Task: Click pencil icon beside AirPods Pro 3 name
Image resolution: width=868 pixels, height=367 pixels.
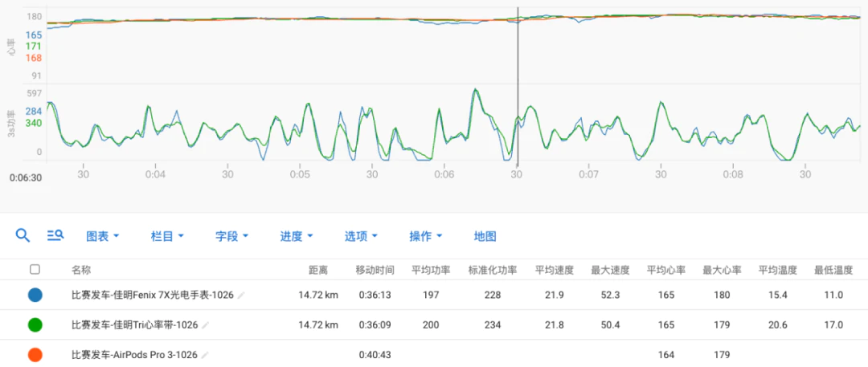Action: (206, 354)
